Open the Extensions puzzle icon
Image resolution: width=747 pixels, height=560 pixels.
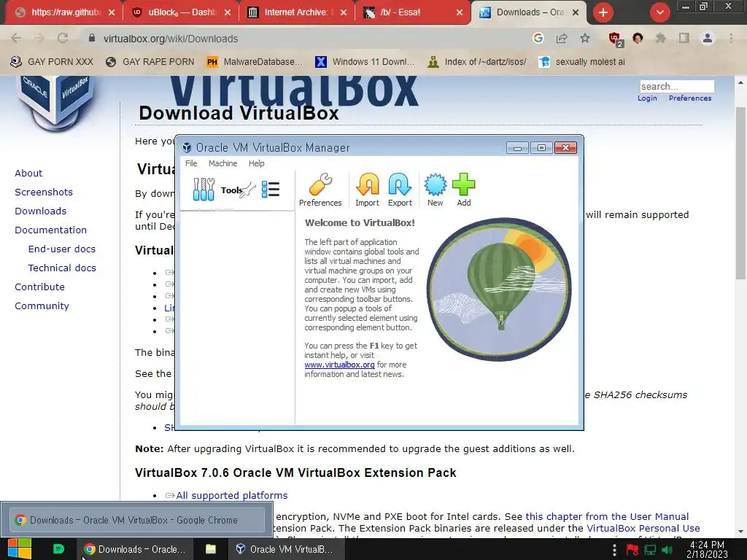coord(660,39)
